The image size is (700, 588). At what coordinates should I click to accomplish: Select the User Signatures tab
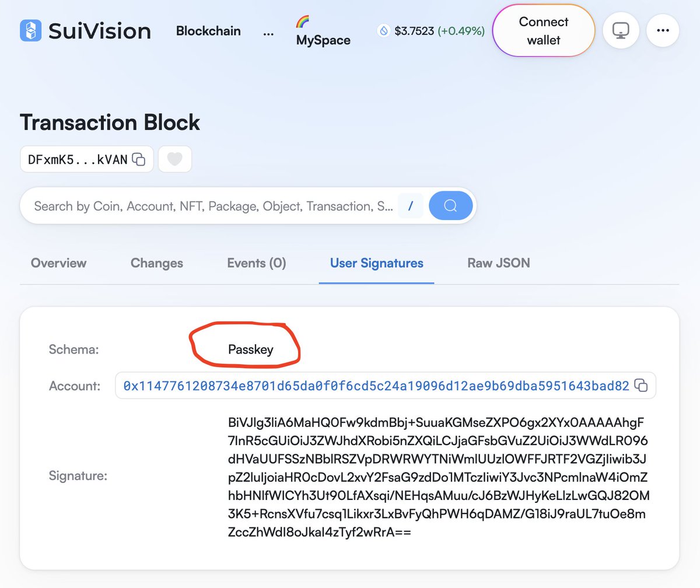pos(377,263)
